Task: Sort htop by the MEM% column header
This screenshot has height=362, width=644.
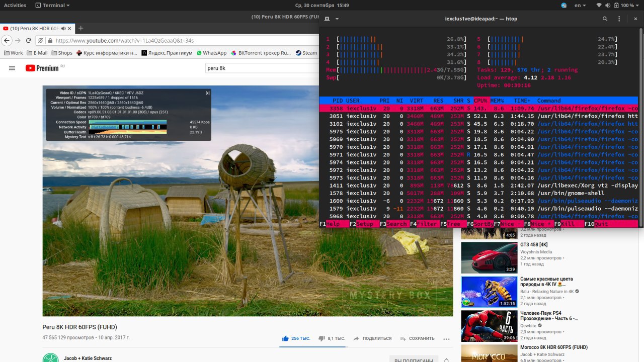Action: (497, 101)
